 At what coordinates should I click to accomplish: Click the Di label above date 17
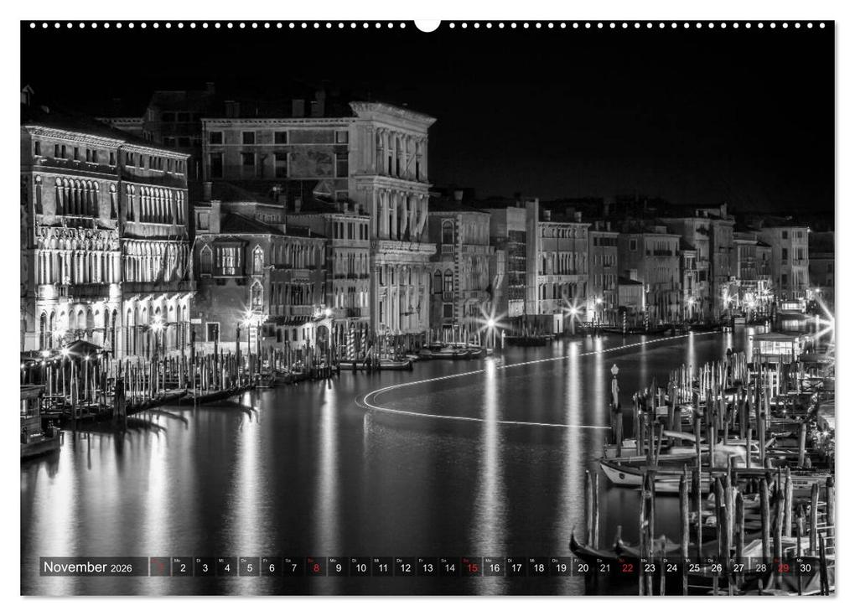pyautogui.click(x=511, y=560)
